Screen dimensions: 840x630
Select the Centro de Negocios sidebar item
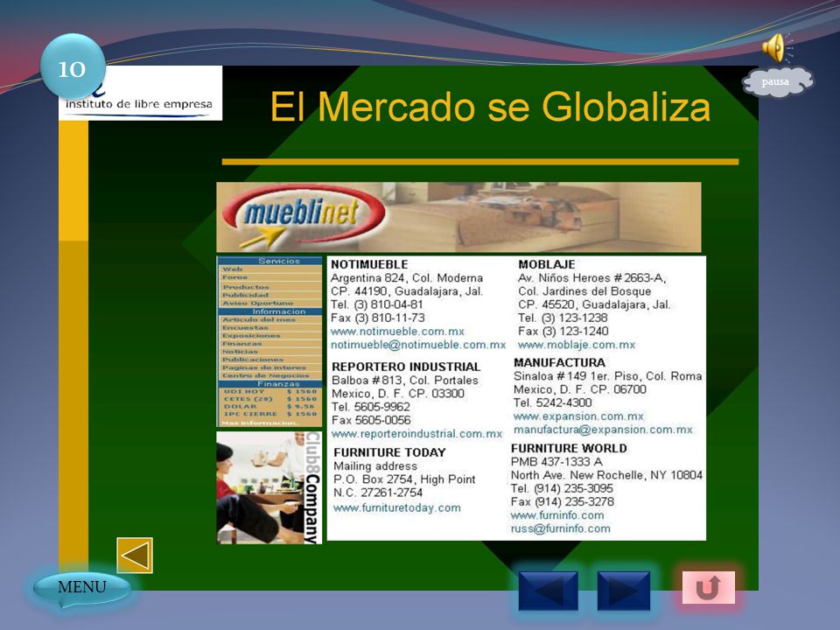pyautogui.click(x=269, y=376)
